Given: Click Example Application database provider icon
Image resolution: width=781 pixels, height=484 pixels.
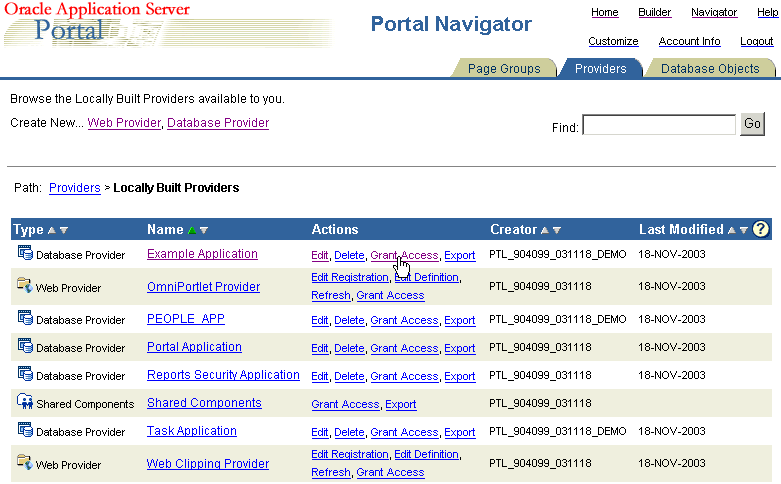Looking at the screenshot, I should [x=25, y=252].
